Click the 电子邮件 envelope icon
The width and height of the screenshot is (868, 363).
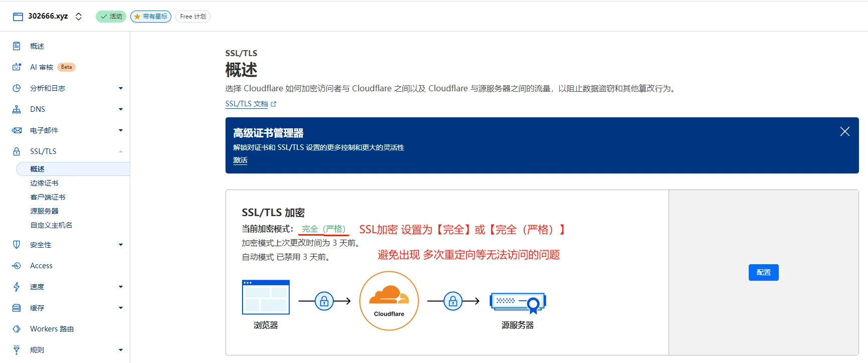tap(17, 130)
